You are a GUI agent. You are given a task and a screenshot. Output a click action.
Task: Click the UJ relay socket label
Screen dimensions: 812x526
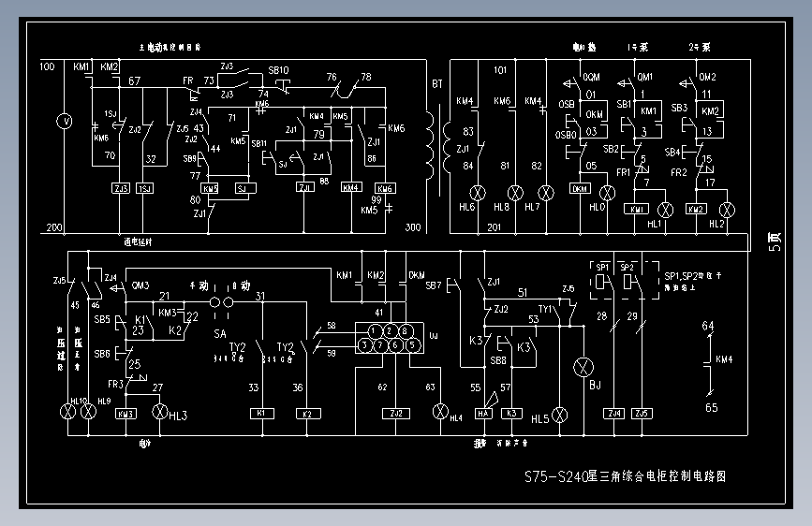(x=434, y=335)
